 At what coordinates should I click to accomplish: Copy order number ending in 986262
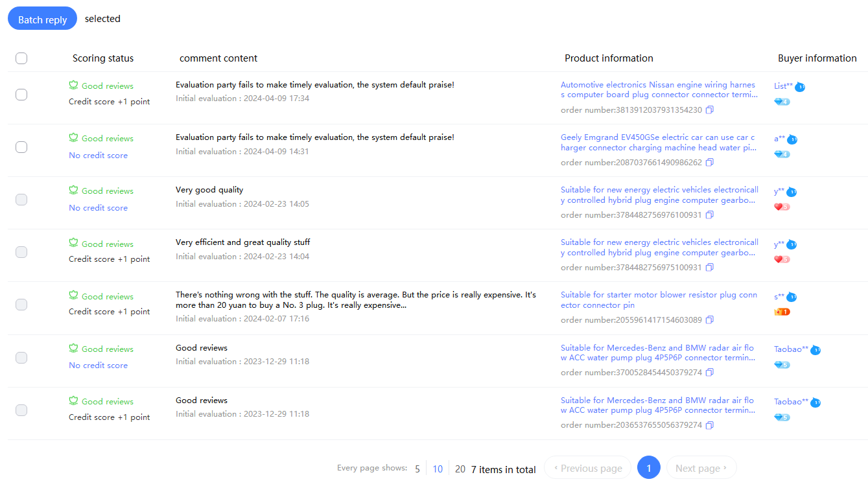pos(710,163)
